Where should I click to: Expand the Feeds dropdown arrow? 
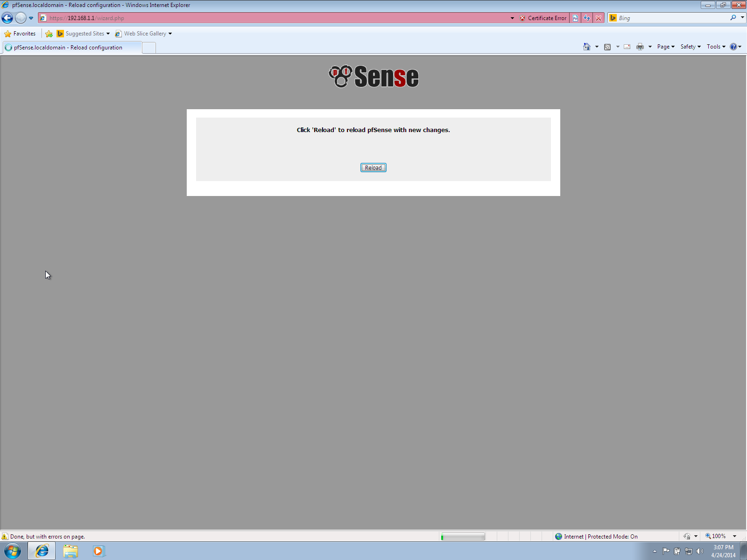coord(618,47)
